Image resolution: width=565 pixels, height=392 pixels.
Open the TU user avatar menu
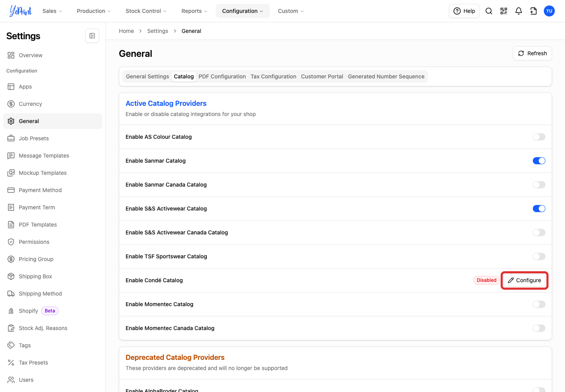[549, 11]
